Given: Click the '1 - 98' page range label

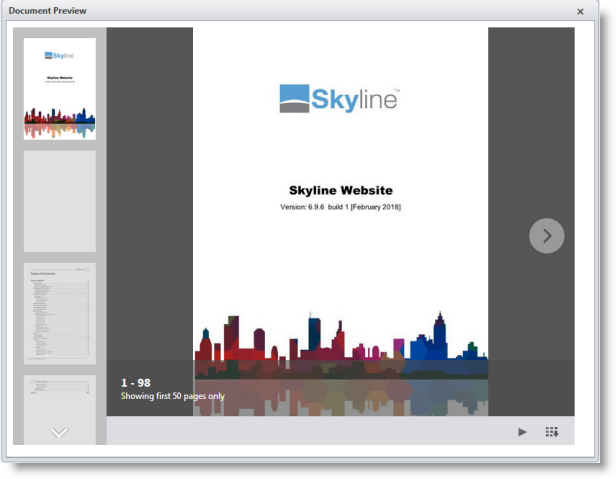Looking at the screenshot, I should [x=136, y=383].
